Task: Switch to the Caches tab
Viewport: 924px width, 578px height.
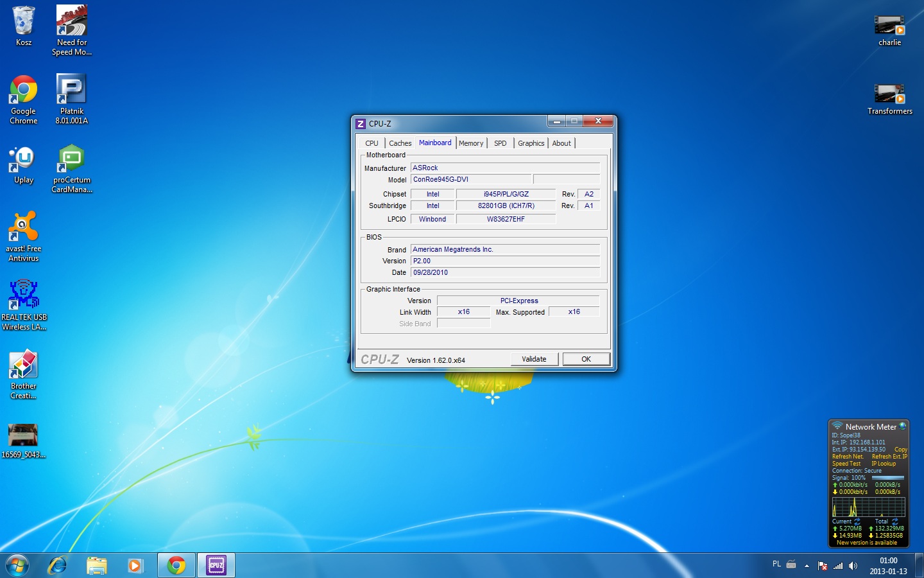Action: pyautogui.click(x=400, y=143)
